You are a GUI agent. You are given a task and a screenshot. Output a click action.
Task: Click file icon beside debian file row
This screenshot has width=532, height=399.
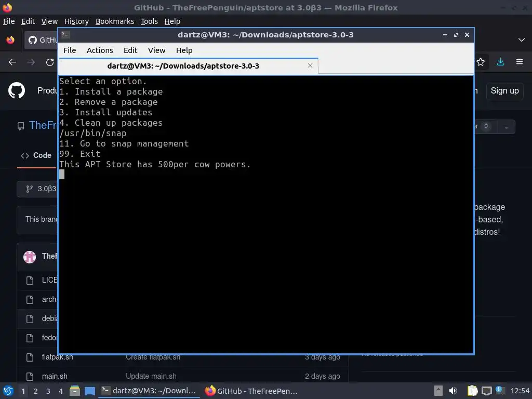tap(30, 319)
